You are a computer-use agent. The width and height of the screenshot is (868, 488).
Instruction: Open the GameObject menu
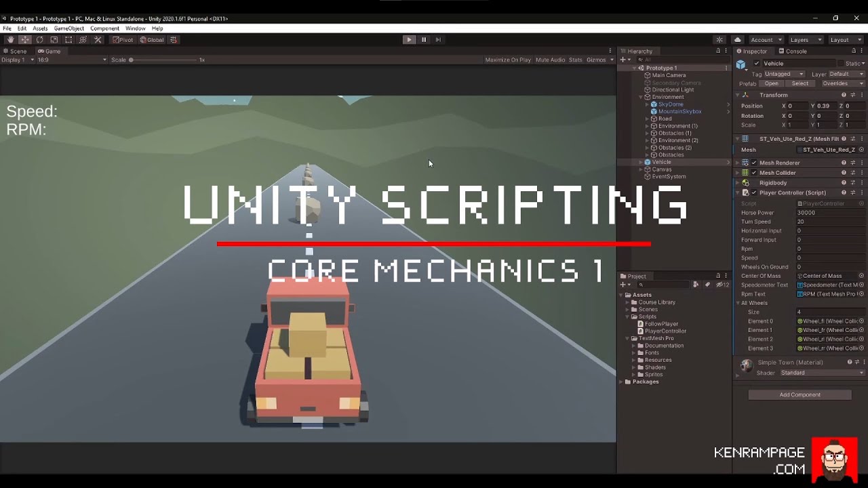pos(69,28)
